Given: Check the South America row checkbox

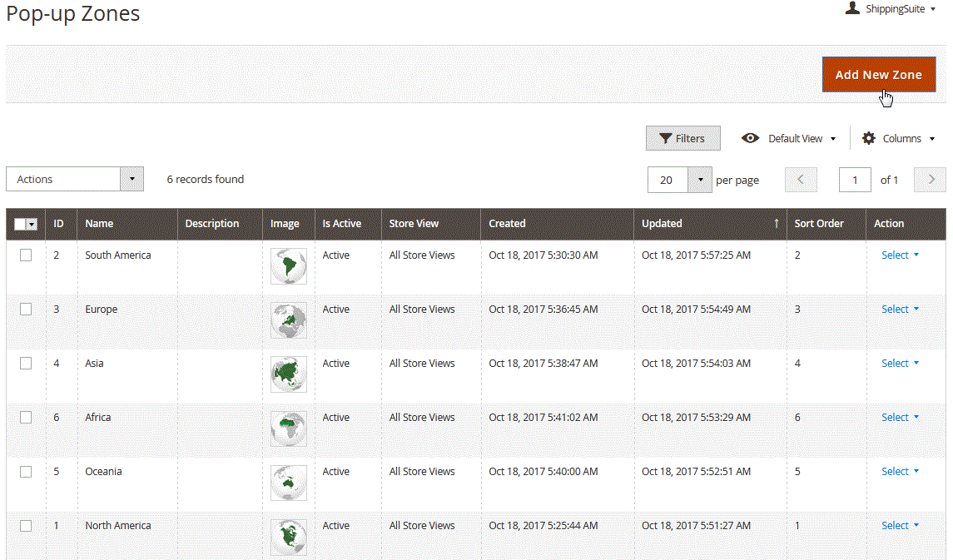Looking at the screenshot, I should click(x=26, y=255).
